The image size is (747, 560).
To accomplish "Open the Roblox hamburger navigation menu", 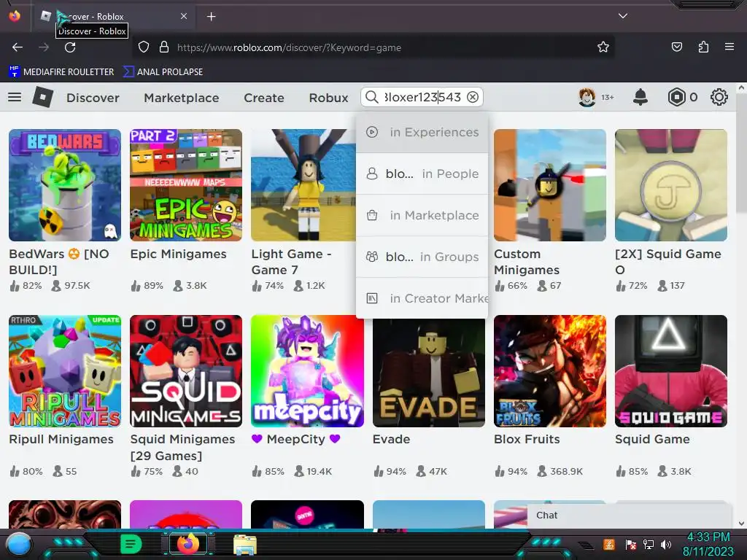I will coord(15,97).
